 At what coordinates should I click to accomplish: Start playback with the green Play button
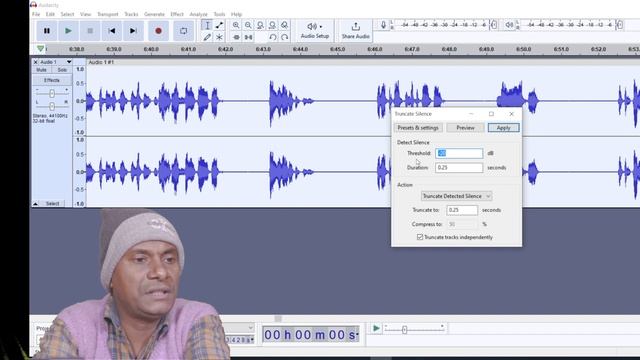68,31
